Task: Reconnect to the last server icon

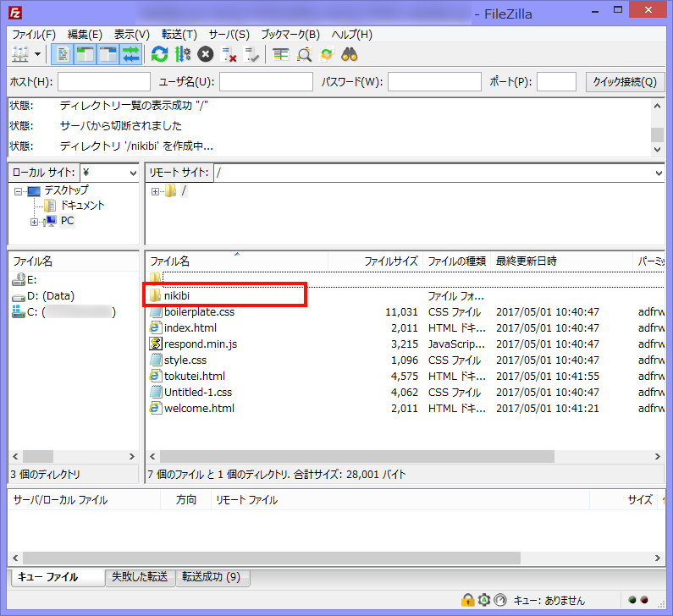Action: click(x=251, y=54)
